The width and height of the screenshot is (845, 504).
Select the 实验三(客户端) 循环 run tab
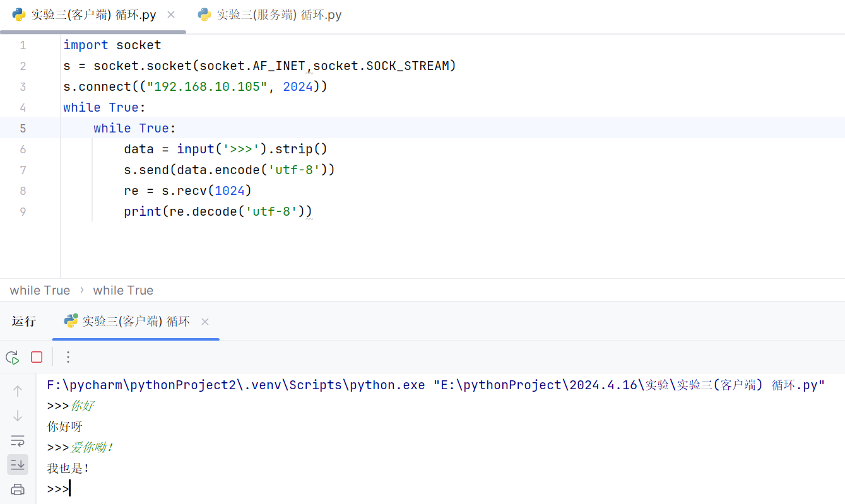[x=136, y=322]
